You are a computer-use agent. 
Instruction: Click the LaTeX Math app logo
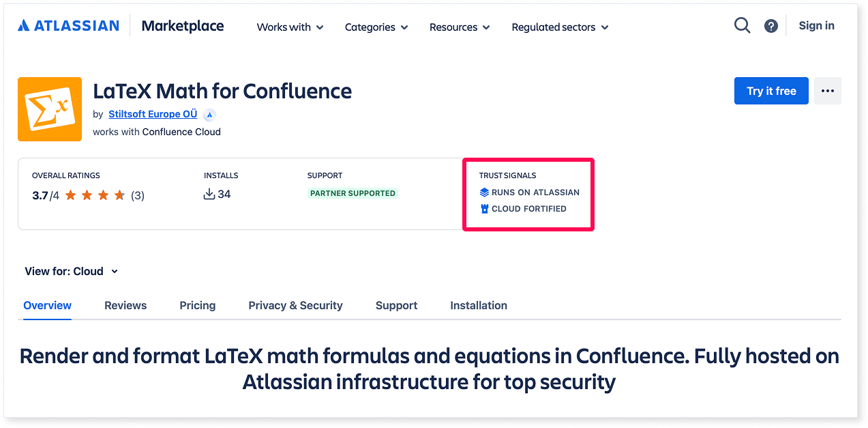coord(49,109)
